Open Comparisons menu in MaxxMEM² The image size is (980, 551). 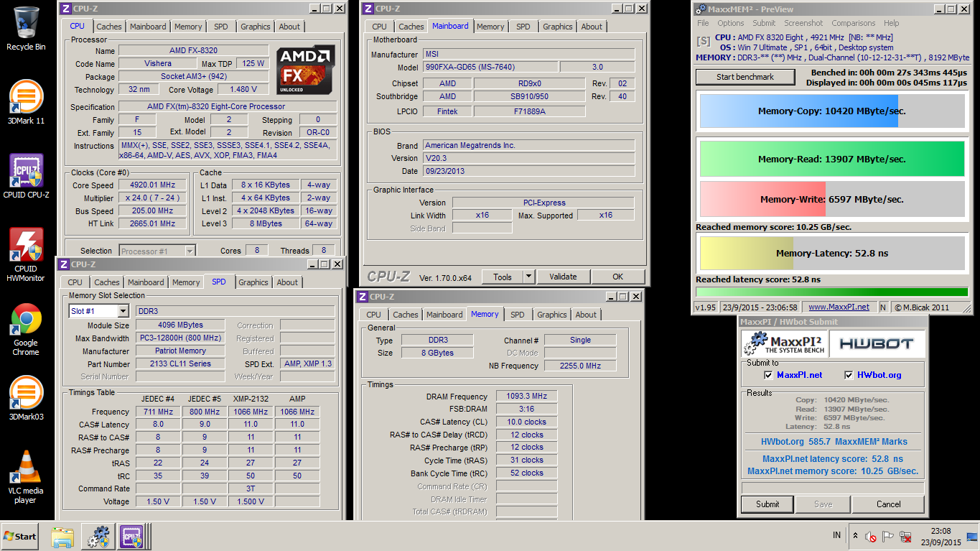coord(854,23)
